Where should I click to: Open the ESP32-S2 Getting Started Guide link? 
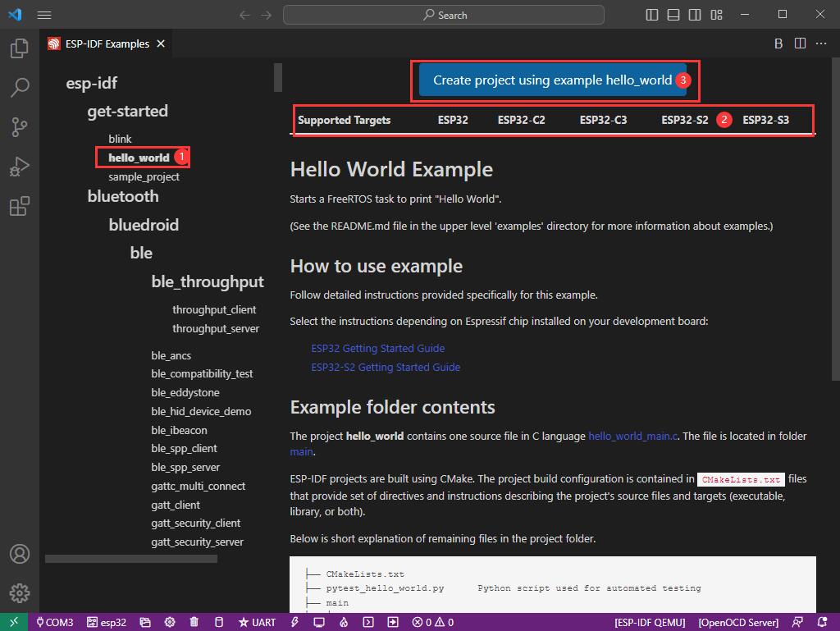pyautogui.click(x=385, y=367)
